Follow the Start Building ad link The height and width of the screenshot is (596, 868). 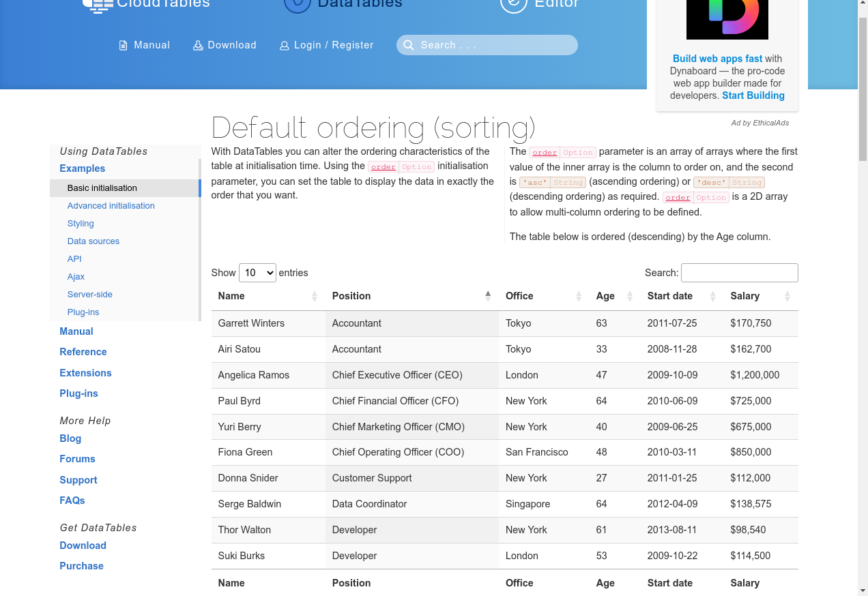(753, 95)
